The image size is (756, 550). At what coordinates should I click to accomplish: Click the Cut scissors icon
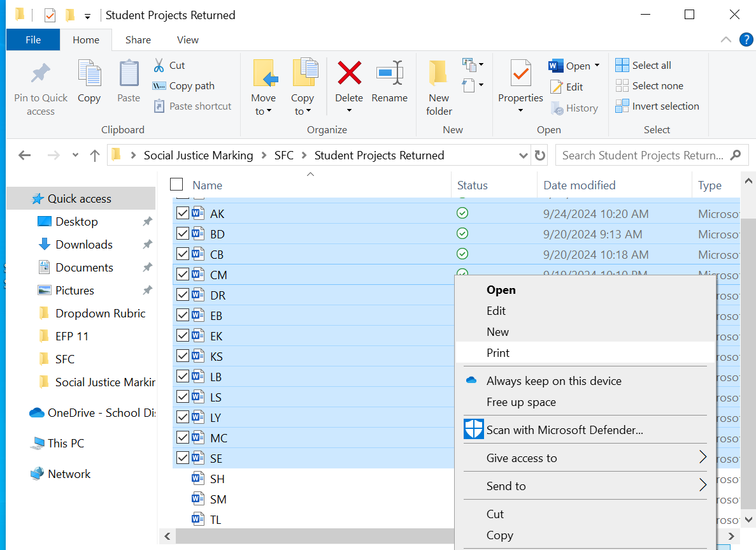click(x=159, y=65)
